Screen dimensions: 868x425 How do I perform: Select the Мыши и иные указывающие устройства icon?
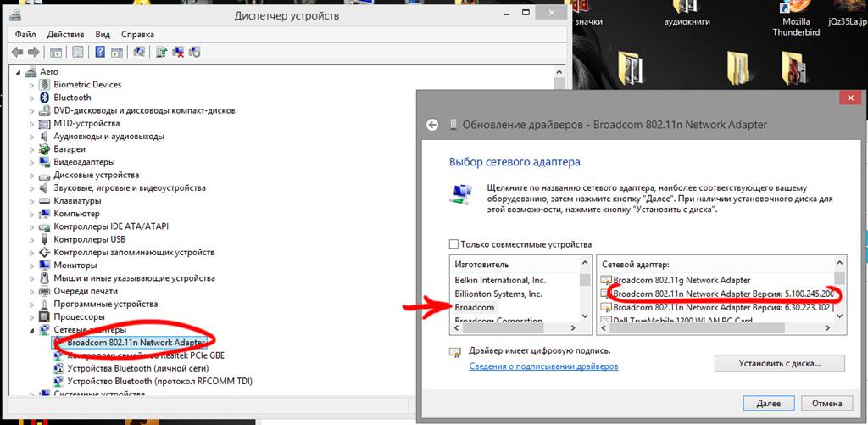click(x=45, y=278)
